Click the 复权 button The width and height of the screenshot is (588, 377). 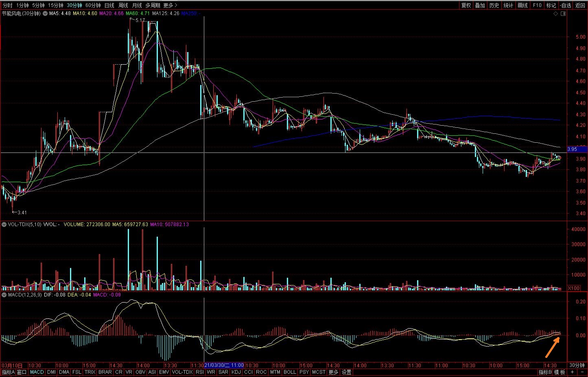point(466,5)
